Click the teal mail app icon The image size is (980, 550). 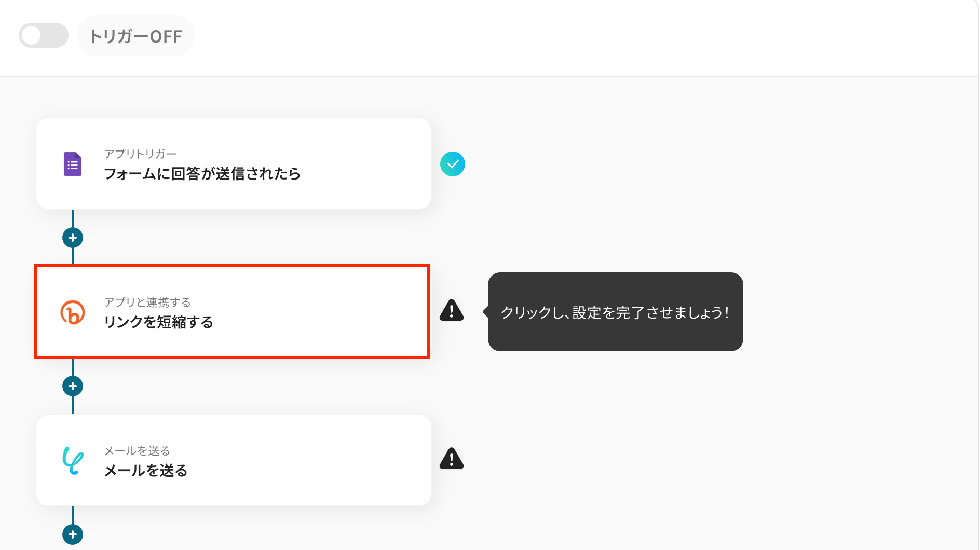[73, 461]
